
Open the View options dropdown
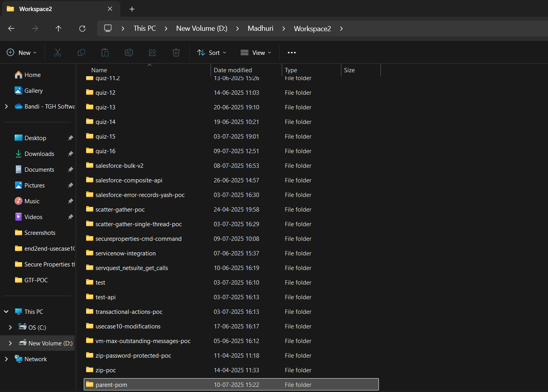point(256,52)
